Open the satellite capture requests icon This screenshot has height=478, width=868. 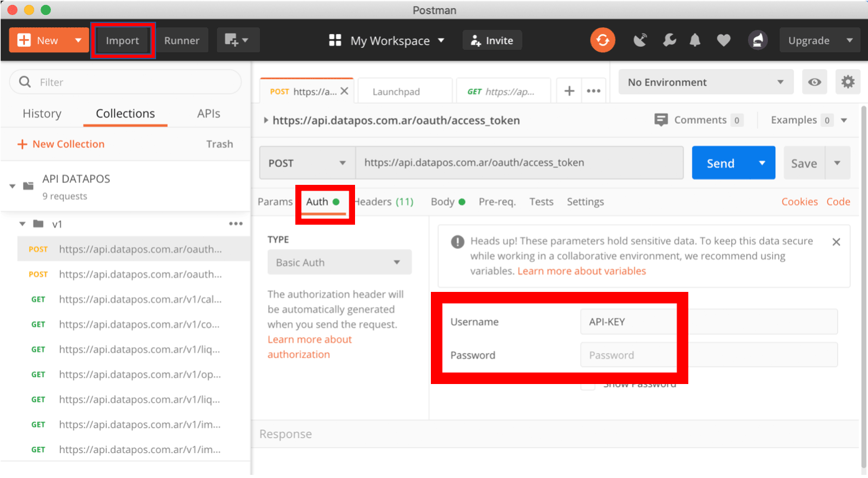640,40
